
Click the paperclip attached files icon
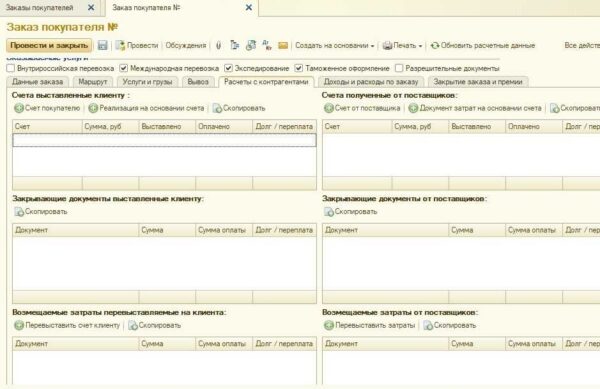pos(218,46)
